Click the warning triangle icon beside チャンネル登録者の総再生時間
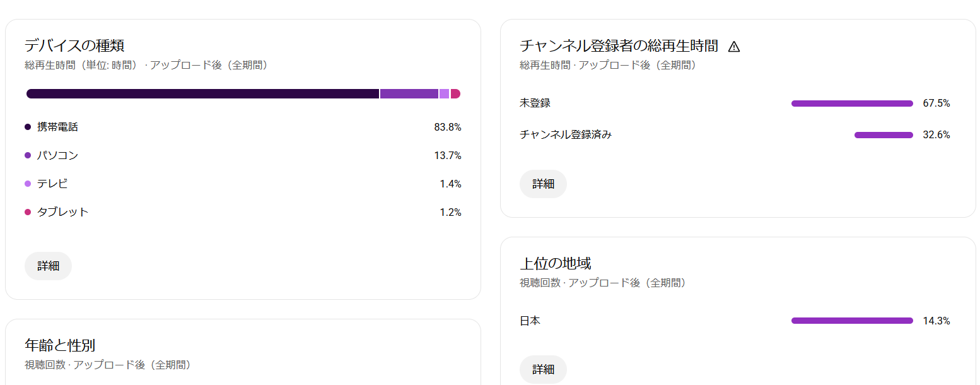 733,46
